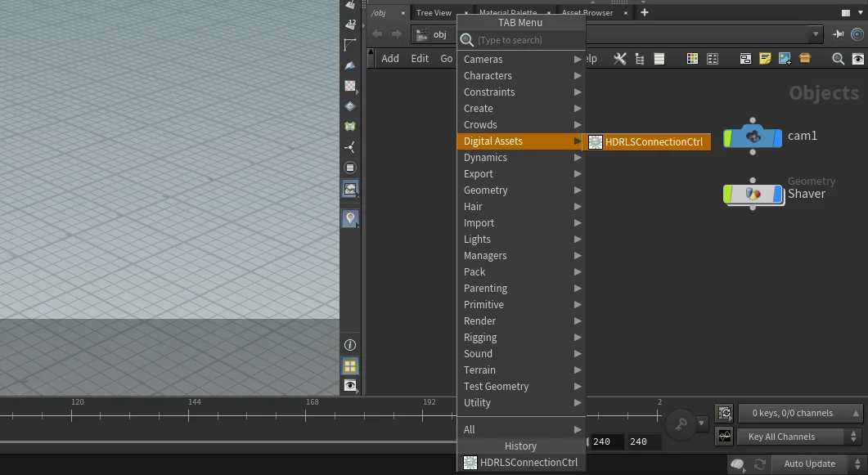This screenshot has width=868, height=475.
Task: Click the viewport info icon
Action: point(350,345)
